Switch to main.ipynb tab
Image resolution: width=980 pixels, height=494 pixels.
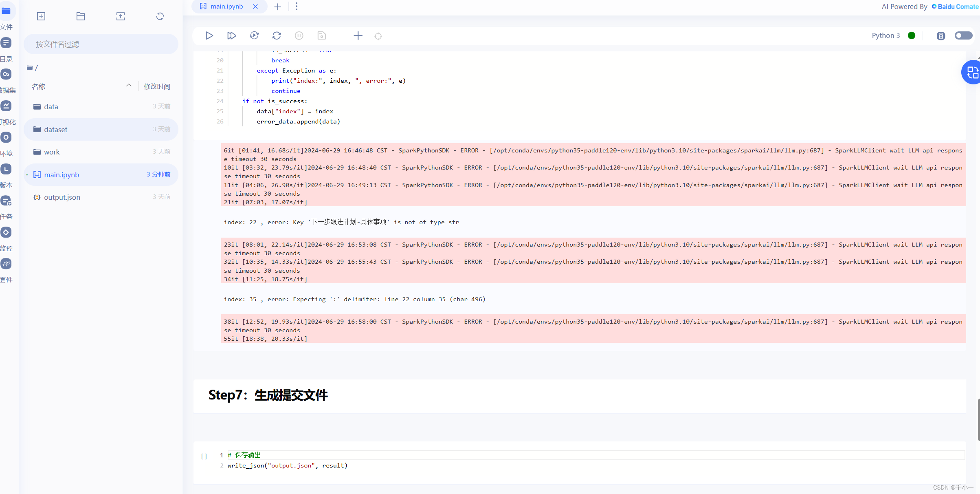tap(226, 7)
